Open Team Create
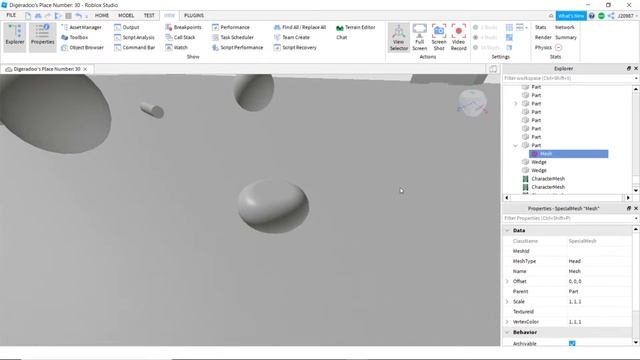 [x=291, y=38]
